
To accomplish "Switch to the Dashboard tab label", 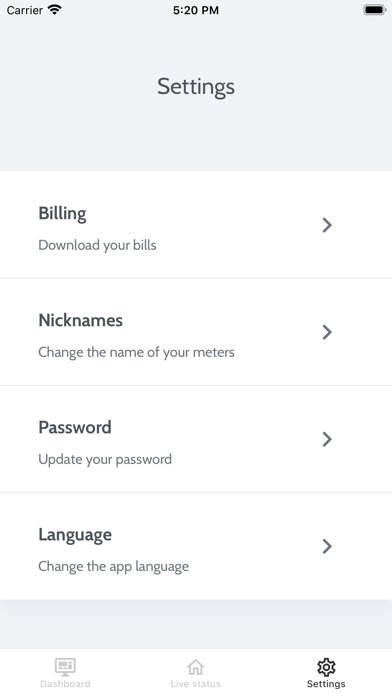I will click(65, 684).
